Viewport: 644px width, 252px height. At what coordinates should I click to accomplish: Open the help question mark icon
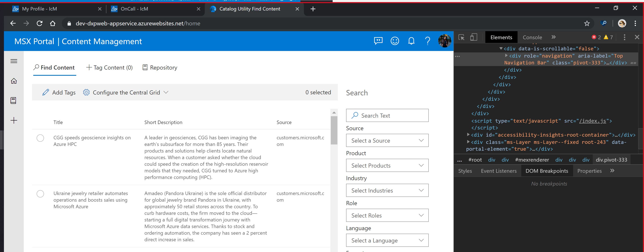pos(427,41)
